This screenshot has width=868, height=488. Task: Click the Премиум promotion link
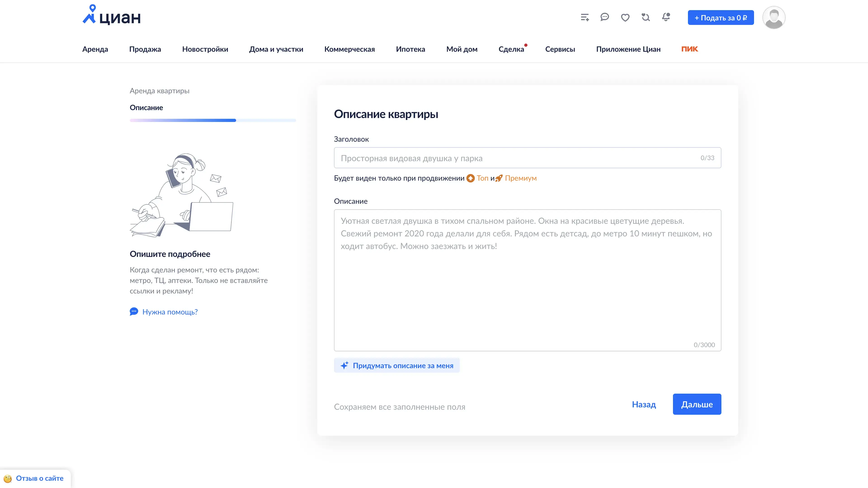coord(520,178)
